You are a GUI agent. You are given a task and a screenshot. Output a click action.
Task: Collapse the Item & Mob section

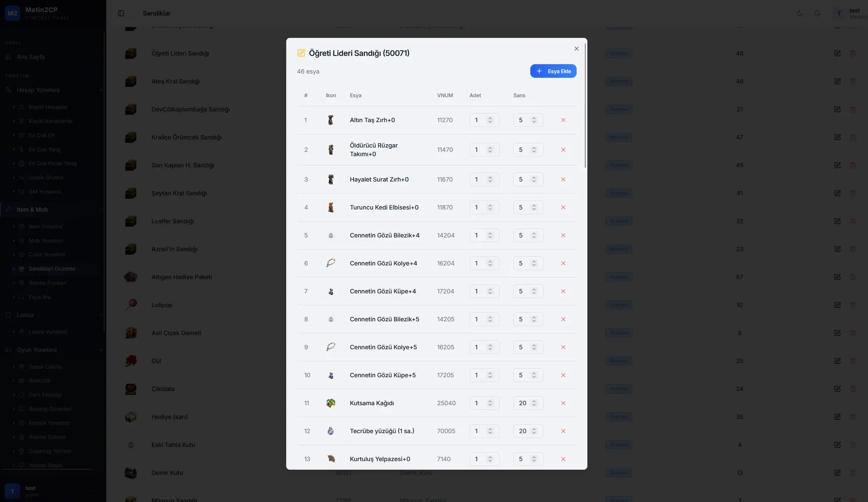101,209
